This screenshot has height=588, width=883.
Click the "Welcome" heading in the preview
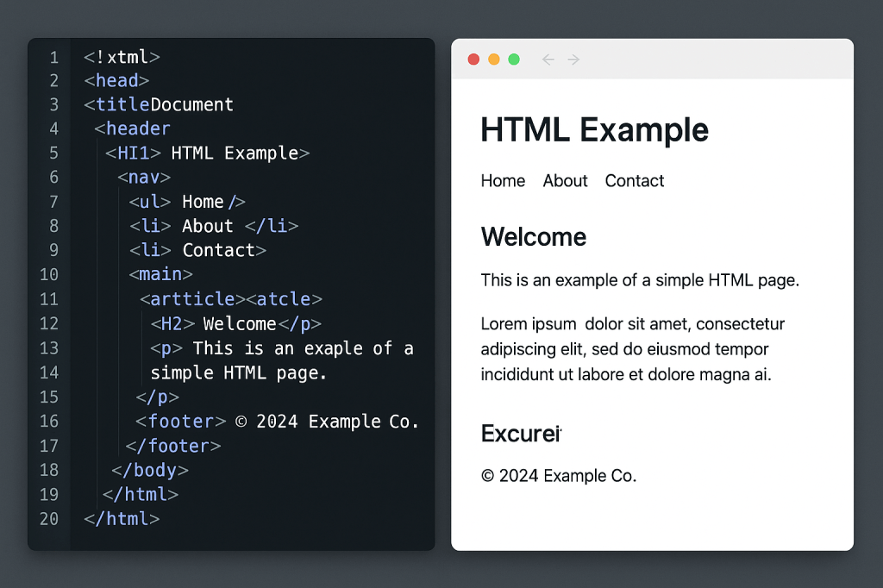click(533, 237)
